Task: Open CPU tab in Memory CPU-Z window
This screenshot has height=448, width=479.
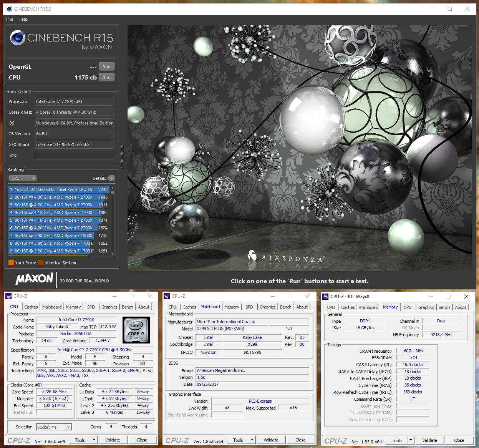Action: coord(331,307)
